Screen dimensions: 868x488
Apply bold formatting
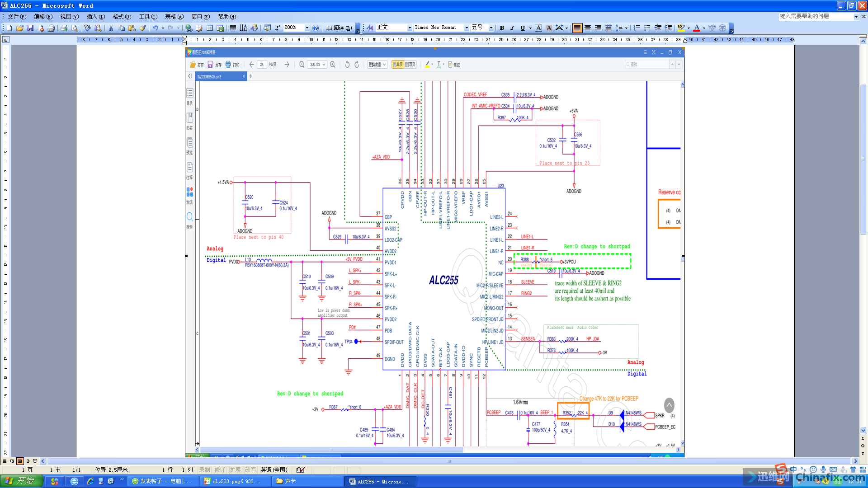coord(502,28)
